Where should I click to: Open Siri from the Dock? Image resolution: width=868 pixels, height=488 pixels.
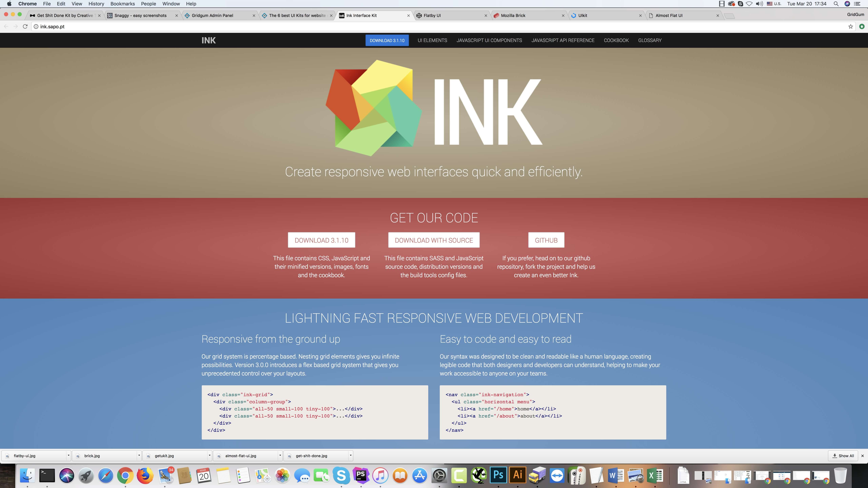(66, 475)
